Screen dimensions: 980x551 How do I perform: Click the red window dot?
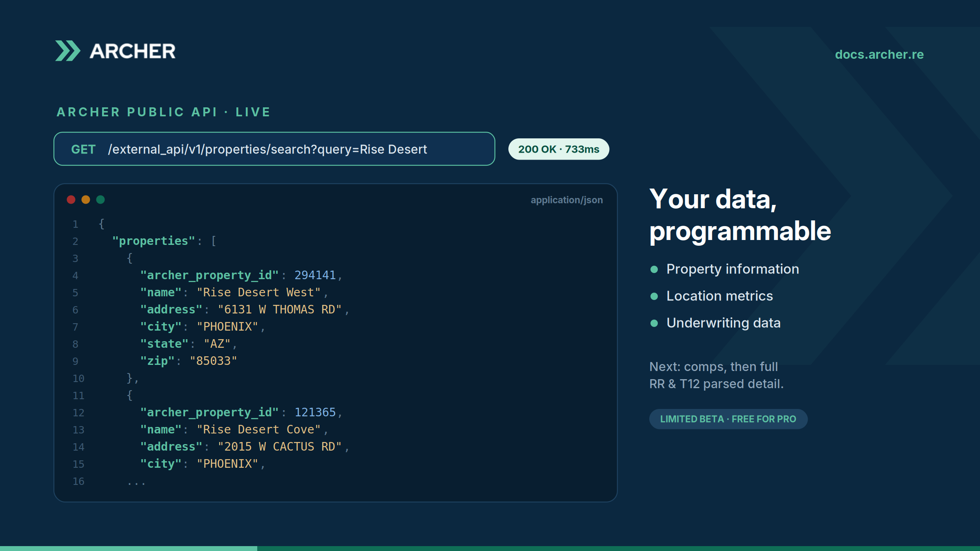click(71, 200)
